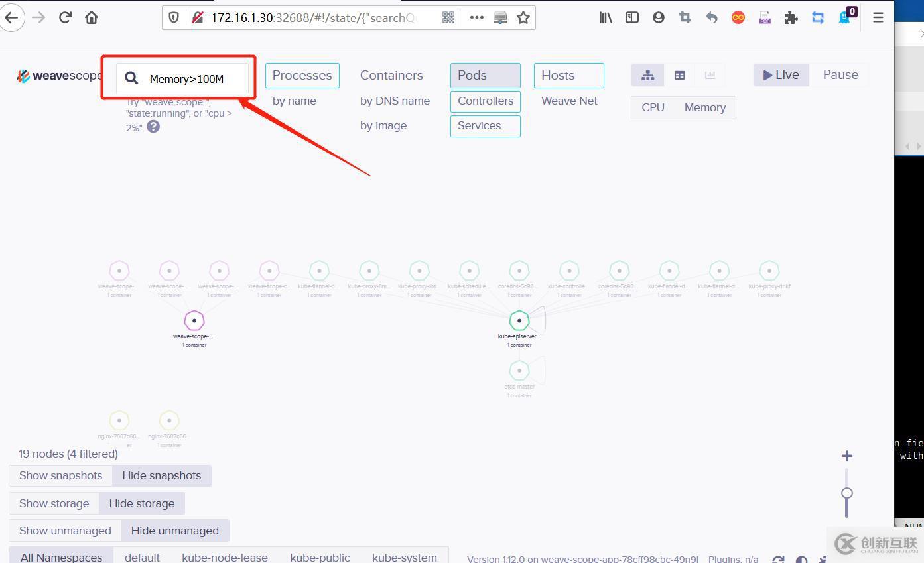Switch to graph view icon

point(648,76)
